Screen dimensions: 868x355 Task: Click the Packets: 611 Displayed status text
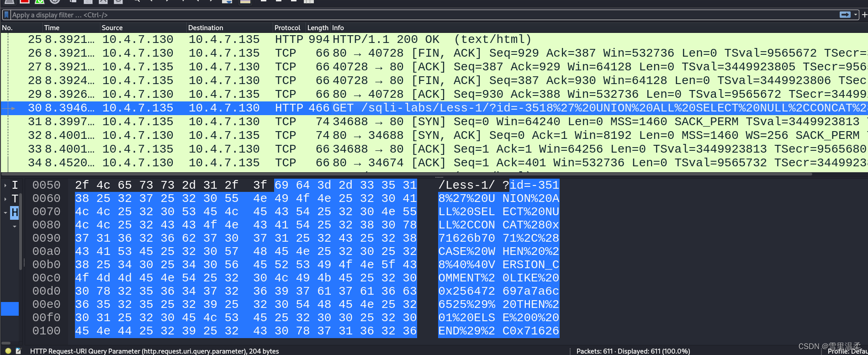[633, 351]
